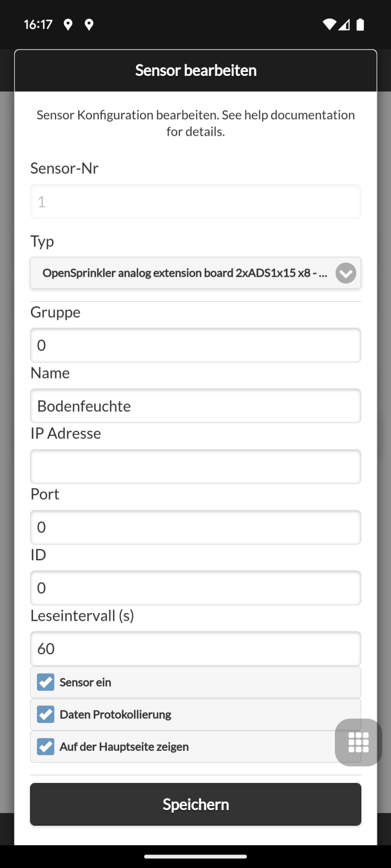
Task: Edit the Leseintervall field showing 60
Action: [x=195, y=649]
